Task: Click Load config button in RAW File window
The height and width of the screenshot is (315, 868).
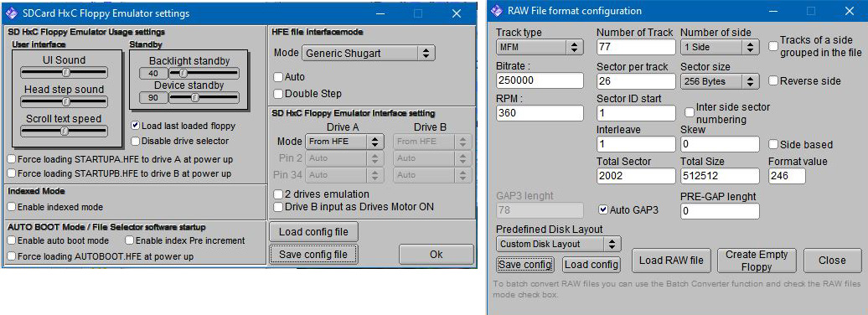Action: (592, 265)
